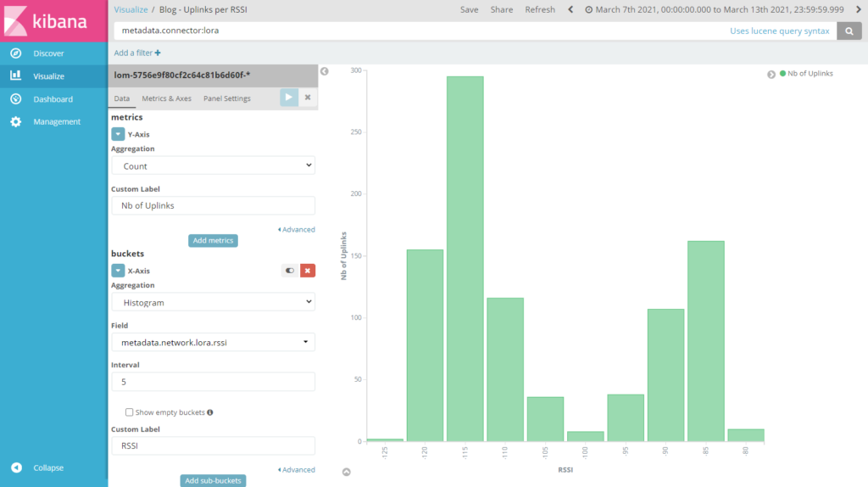Click the green Nb of Uplinks legend color
868x487 pixels.
(782, 73)
